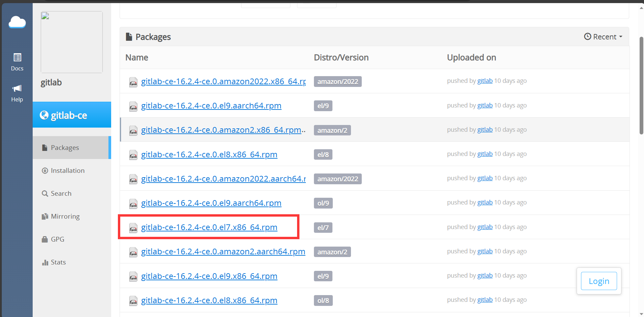Open gitlab-ce el9.aarch64.rpm link in el/9 row

[211, 105]
